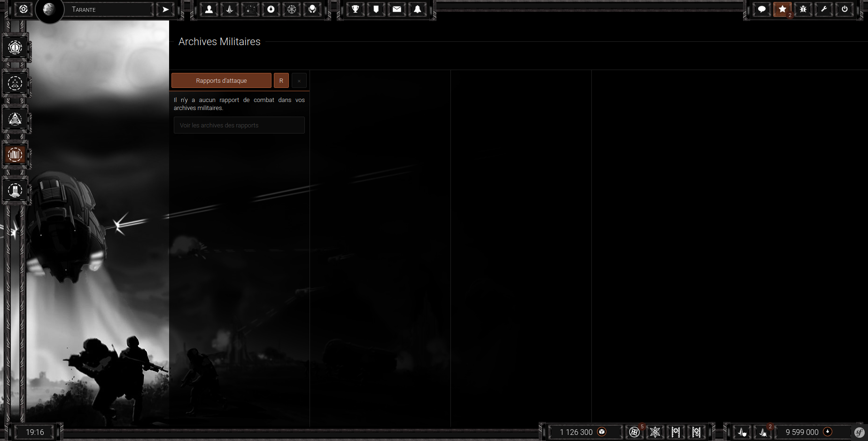Screen dimensions: 868x441
Task: Click the round dial icon in the top bar
Action: pyautogui.click(x=271, y=9)
